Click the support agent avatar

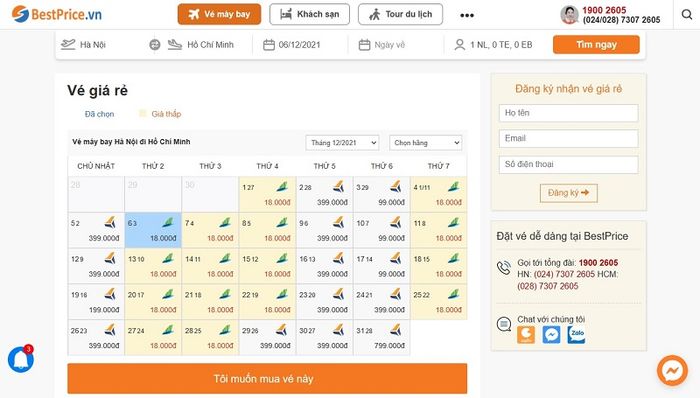tap(569, 15)
